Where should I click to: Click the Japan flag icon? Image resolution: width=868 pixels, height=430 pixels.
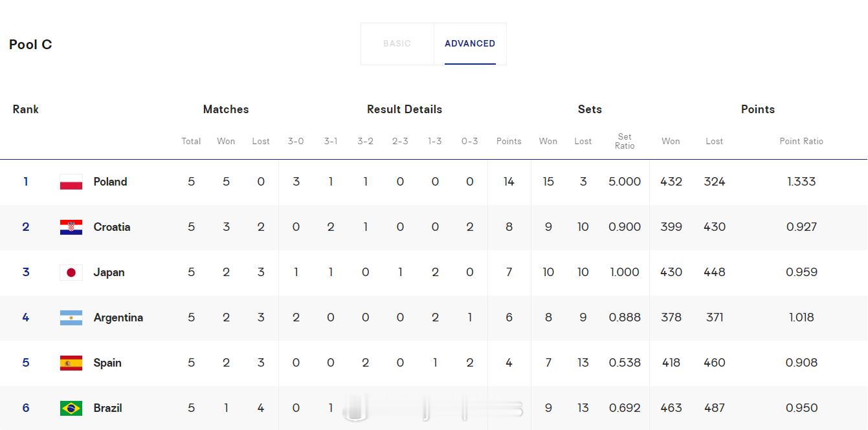(71, 272)
